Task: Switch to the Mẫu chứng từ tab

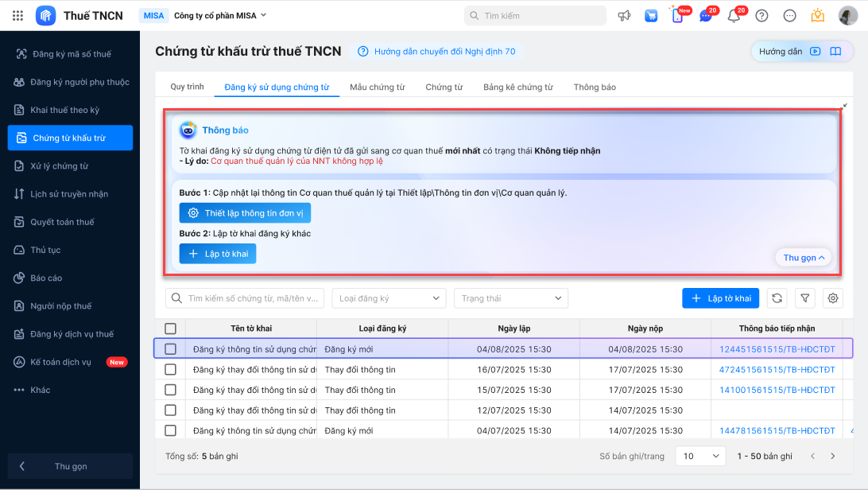Action: click(377, 87)
